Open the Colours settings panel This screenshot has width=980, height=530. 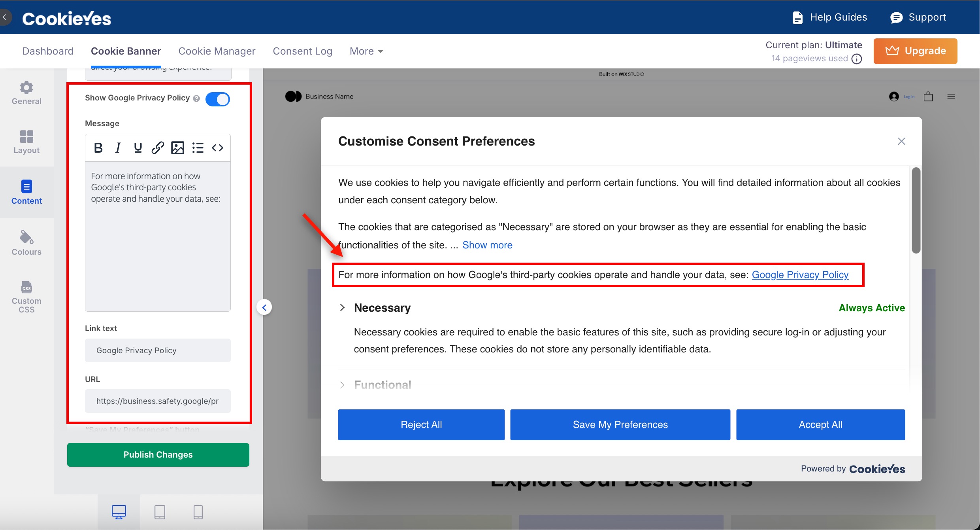click(x=26, y=242)
